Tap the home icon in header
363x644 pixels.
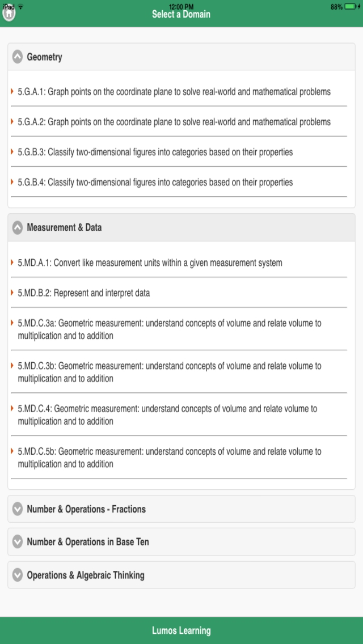[9, 14]
